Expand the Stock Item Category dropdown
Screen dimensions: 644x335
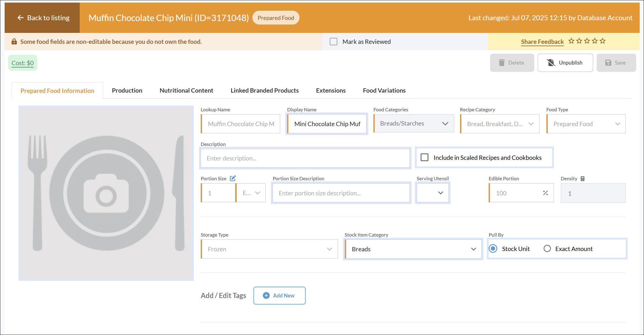(413, 249)
